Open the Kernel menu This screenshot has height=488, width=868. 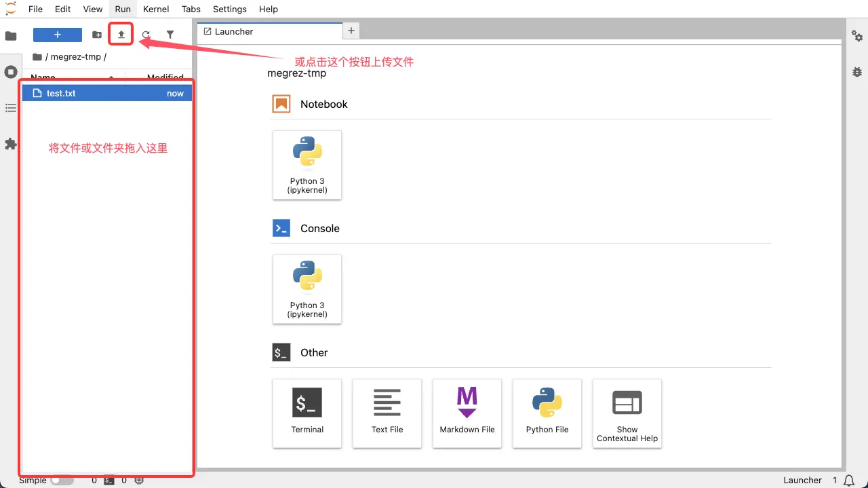coord(155,9)
